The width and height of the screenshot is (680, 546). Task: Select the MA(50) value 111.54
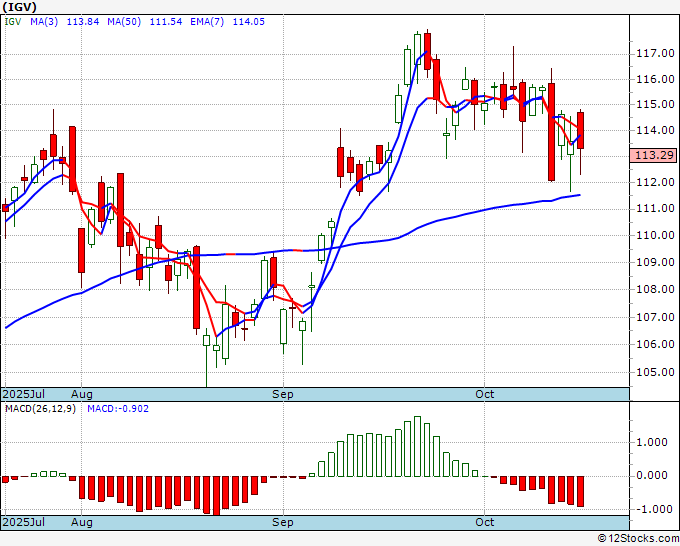[166, 22]
